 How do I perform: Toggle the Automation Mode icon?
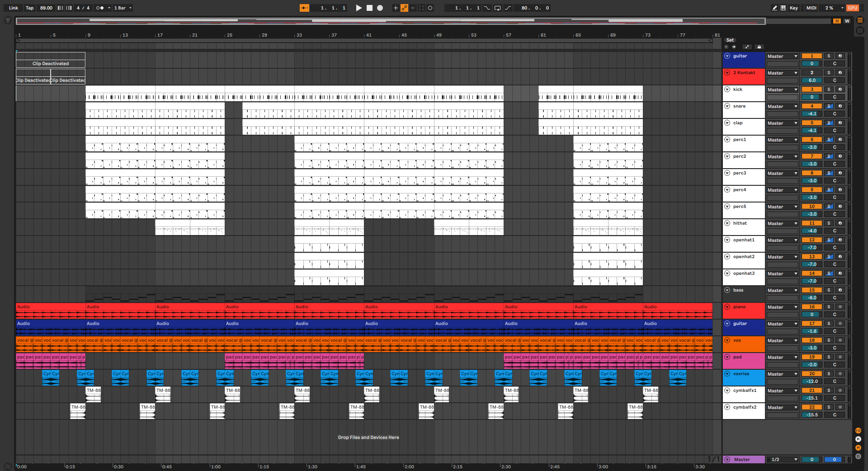click(747, 47)
